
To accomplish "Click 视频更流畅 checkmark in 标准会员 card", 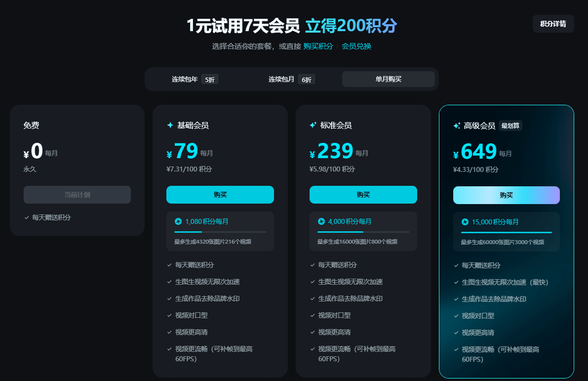I will click(313, 349).
